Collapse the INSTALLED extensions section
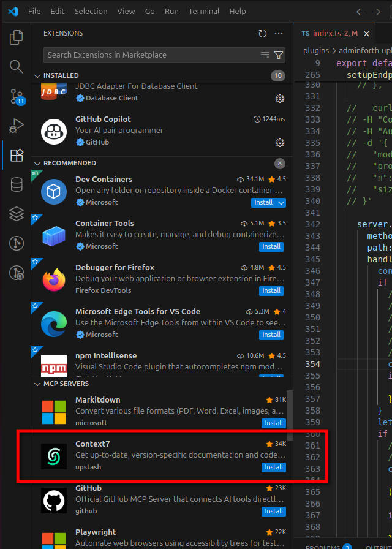The height and width of the screenshot is (549, 392). (37, 75)
